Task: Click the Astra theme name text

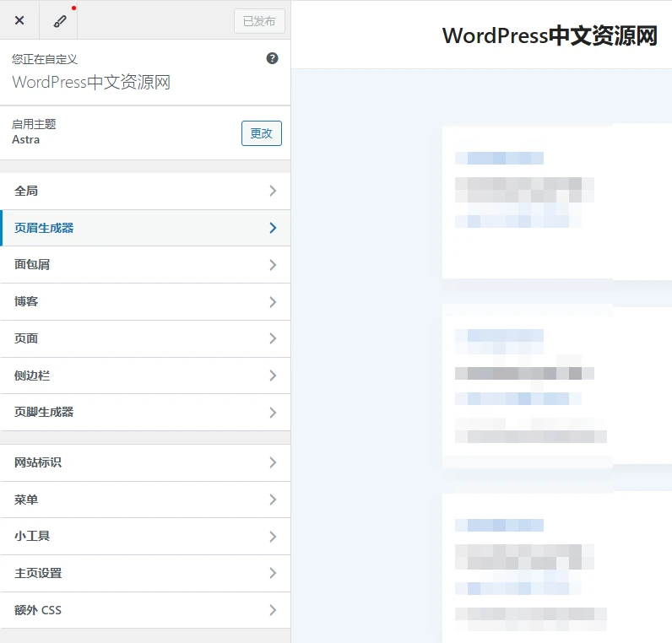Action: pos(25,139)
